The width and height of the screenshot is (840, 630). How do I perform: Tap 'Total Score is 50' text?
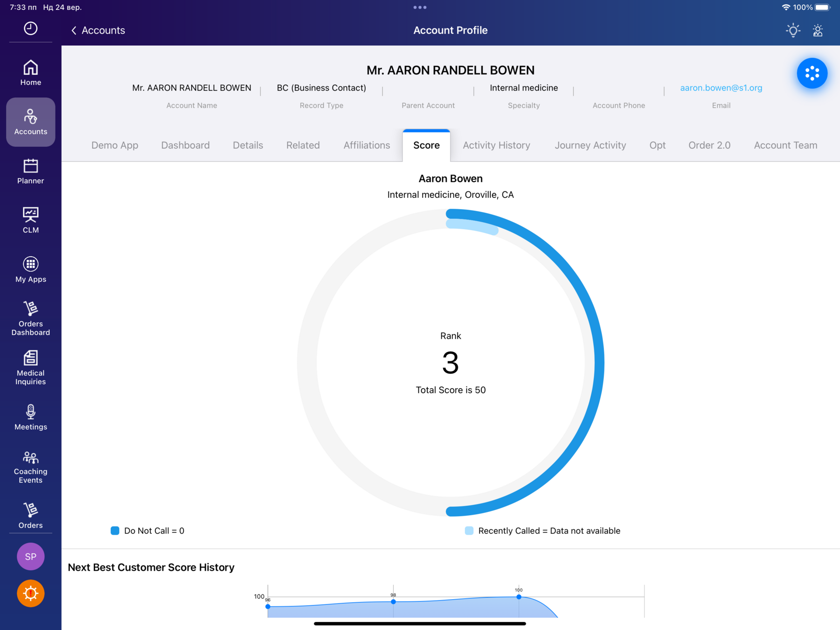[x=451, y=390]
